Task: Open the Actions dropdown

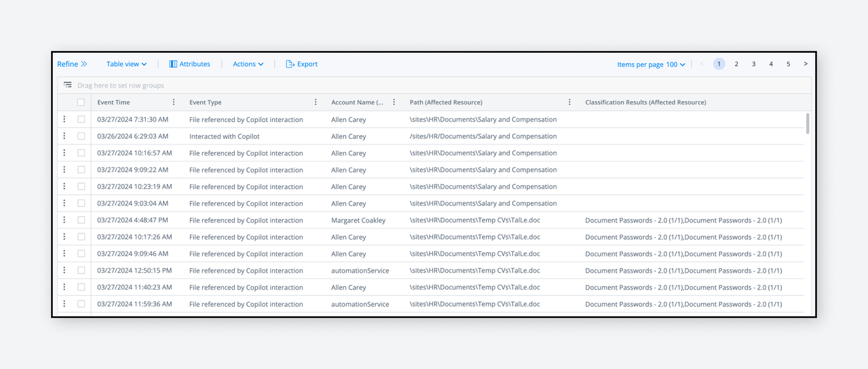Action: tap(248, 64)
